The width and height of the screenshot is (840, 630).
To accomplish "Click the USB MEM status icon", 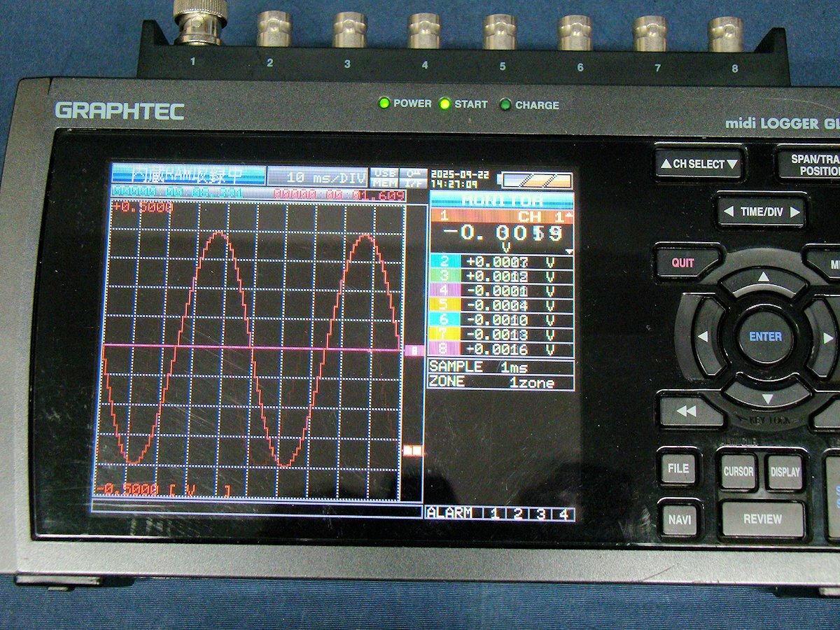I will (385, 177).
